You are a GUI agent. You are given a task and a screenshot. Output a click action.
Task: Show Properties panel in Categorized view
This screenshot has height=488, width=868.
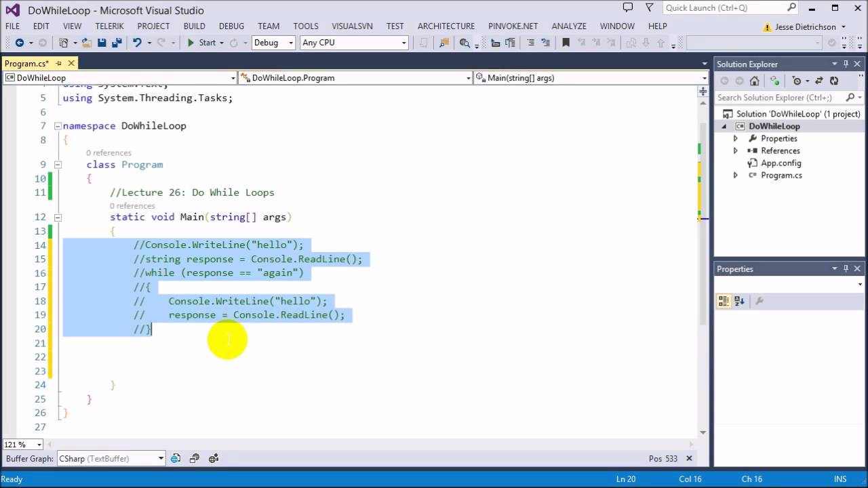tap(724, 301)
